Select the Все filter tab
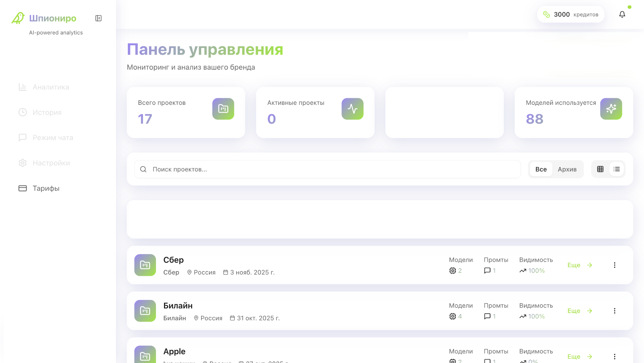Screen dimensions: 644x363 pyautogui.click(x=541, y=169)
